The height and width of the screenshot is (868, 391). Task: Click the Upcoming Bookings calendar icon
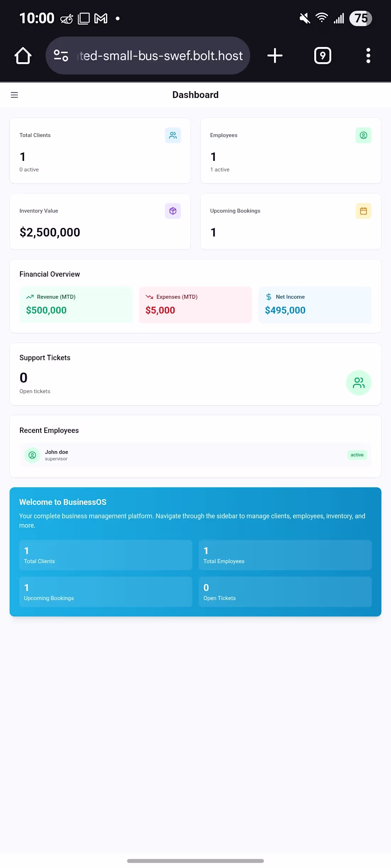coord(363,211)
